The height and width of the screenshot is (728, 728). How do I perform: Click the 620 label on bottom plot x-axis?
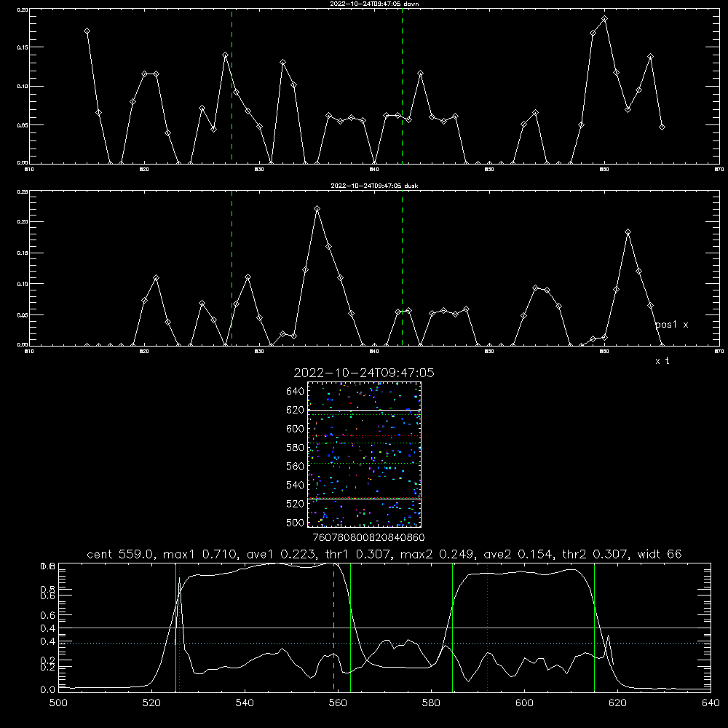(x=617, y=703)
